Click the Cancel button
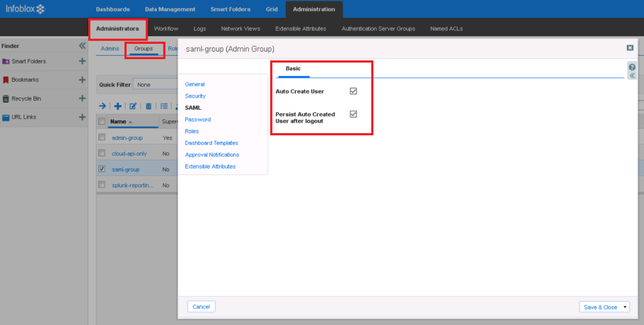 (201, 307)
